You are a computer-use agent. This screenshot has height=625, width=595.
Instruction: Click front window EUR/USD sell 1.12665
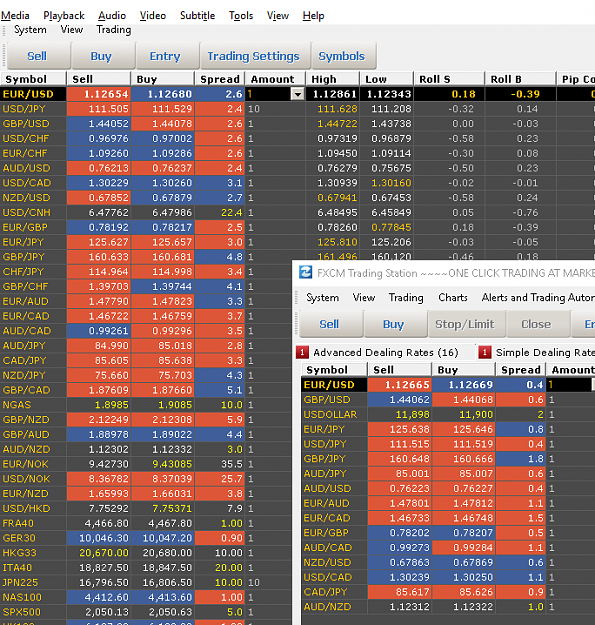coord(399,385)
